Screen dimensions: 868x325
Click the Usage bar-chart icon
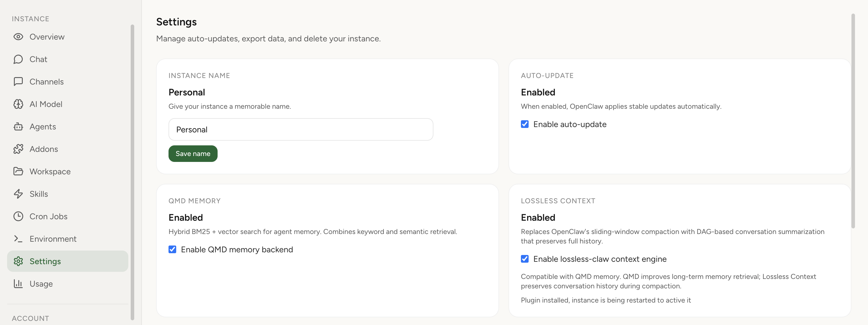[x=19, y=284]
